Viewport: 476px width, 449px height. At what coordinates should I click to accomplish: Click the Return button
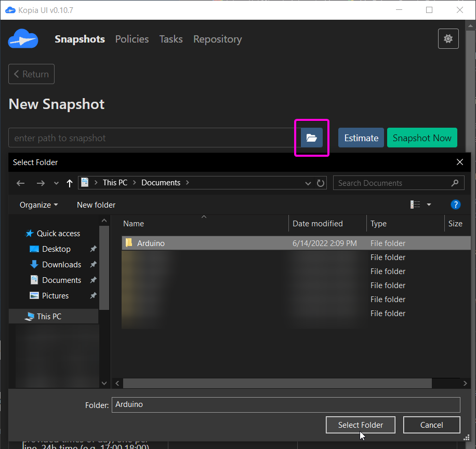(31, 74)
